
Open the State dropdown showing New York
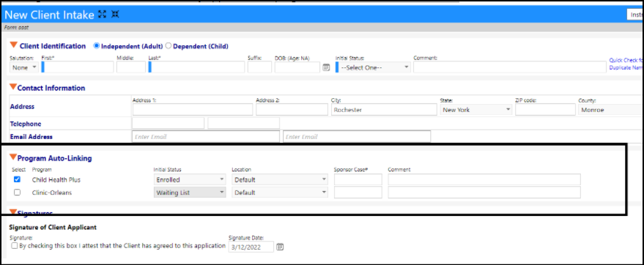[x=476, y=110]
